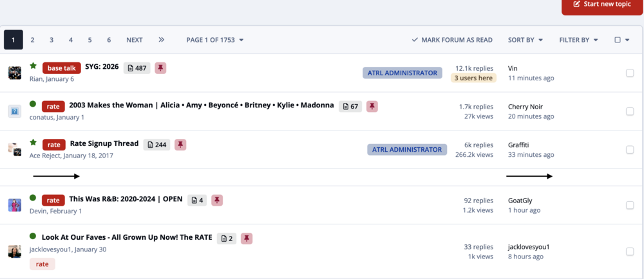The width and height of the screenshot is (644, 279).
Task: Click the light rate tag under jackloveseyou1
Action: (x=43, y=264)
